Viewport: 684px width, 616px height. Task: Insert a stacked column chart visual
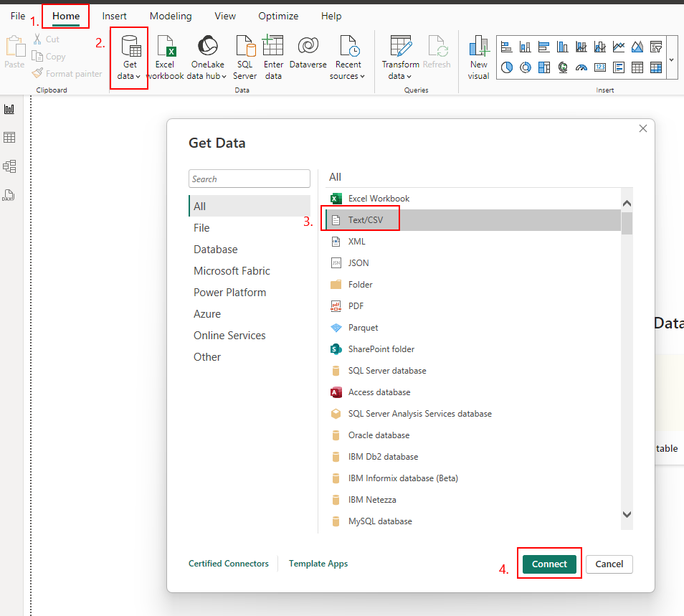tap(526, 47)
